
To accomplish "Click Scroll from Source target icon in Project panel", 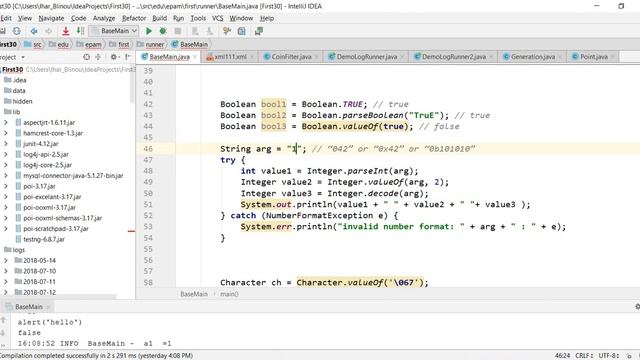I will pos(87,57).
